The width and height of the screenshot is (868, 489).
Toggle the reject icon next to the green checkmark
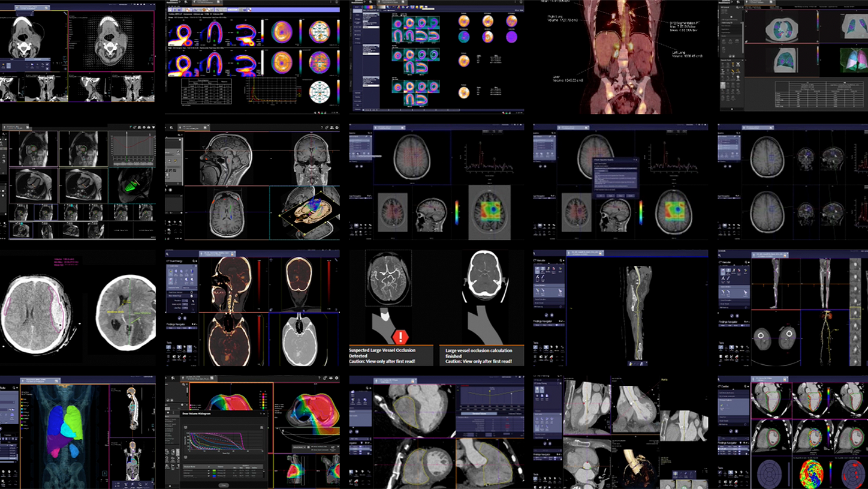[551, 315]
